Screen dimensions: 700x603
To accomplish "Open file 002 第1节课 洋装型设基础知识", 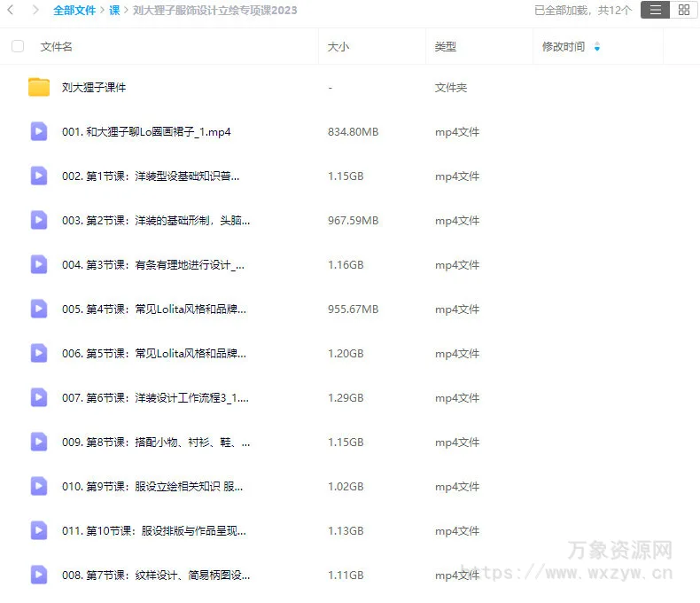I will [151, 176].
